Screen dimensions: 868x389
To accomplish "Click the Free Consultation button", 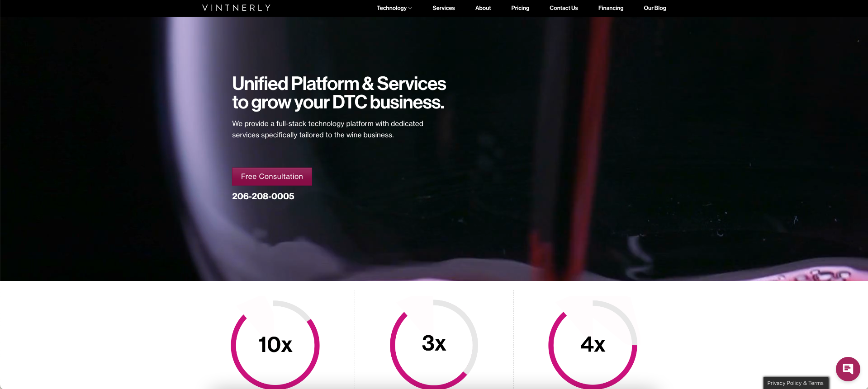I will coord(272,177).
